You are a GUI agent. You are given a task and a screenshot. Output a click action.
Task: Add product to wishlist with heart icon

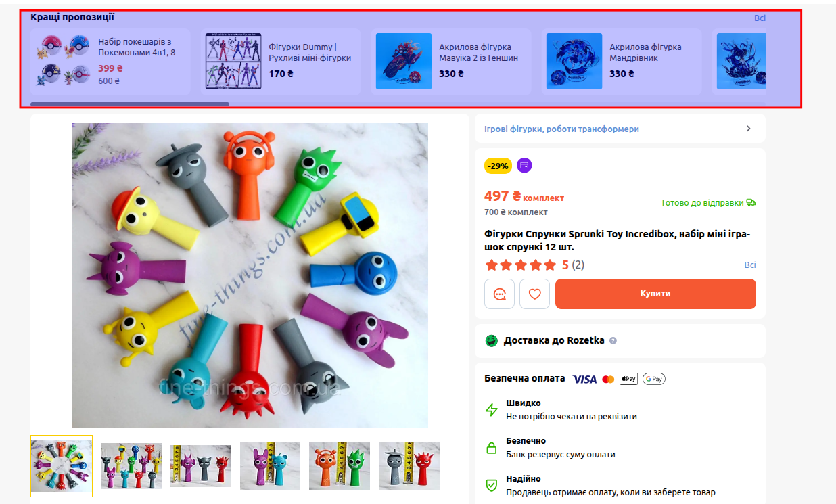point(534,294)
